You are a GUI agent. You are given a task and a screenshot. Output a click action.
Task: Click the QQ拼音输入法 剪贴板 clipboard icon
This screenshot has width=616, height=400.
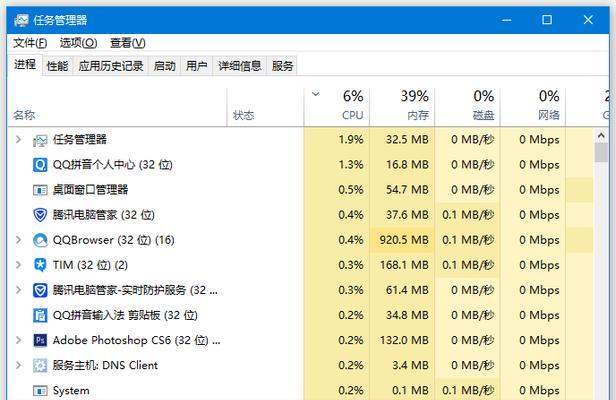click(40, 315)
